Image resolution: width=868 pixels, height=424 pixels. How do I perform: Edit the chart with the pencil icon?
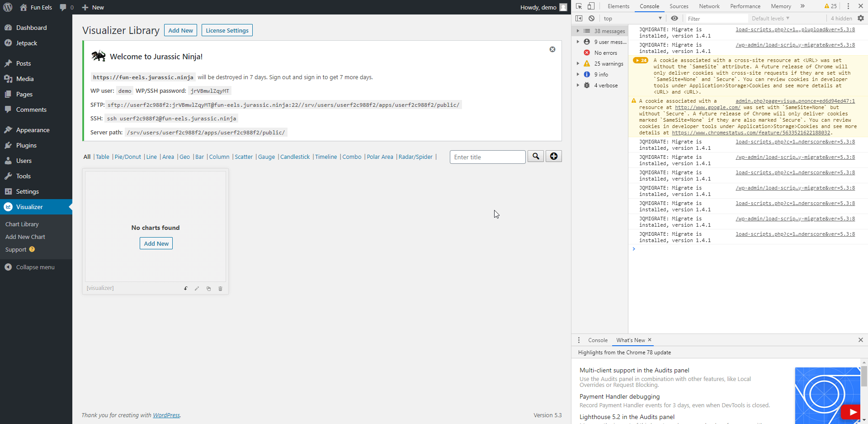[197, 288]
